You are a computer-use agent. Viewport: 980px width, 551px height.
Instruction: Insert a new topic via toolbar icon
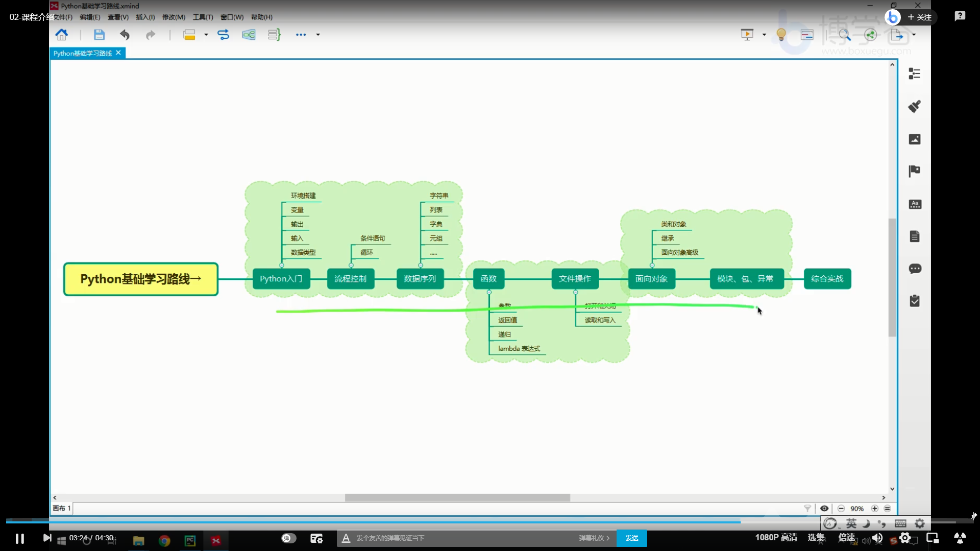pyautogui.click(x=189, y=35)
